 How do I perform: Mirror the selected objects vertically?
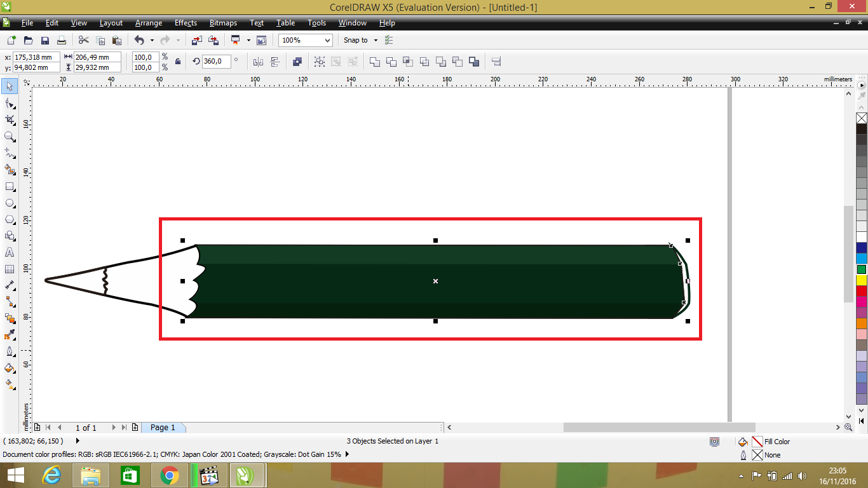click(274, 61)
